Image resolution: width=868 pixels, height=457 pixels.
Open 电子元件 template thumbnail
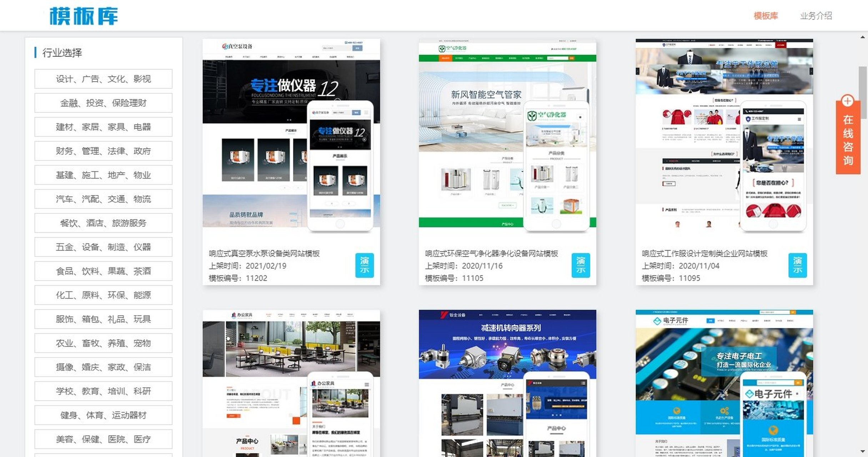[724, 383]
